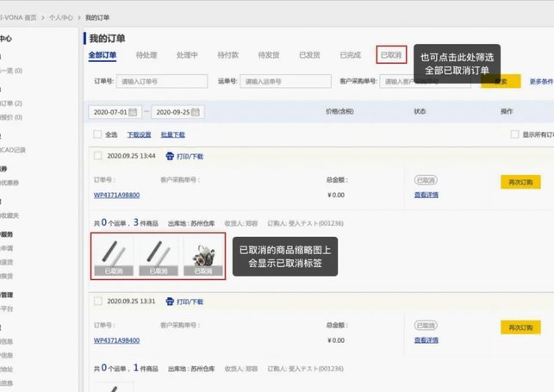
Task: Focus the 订单号 input field
Action: click(x=162, y=81)
